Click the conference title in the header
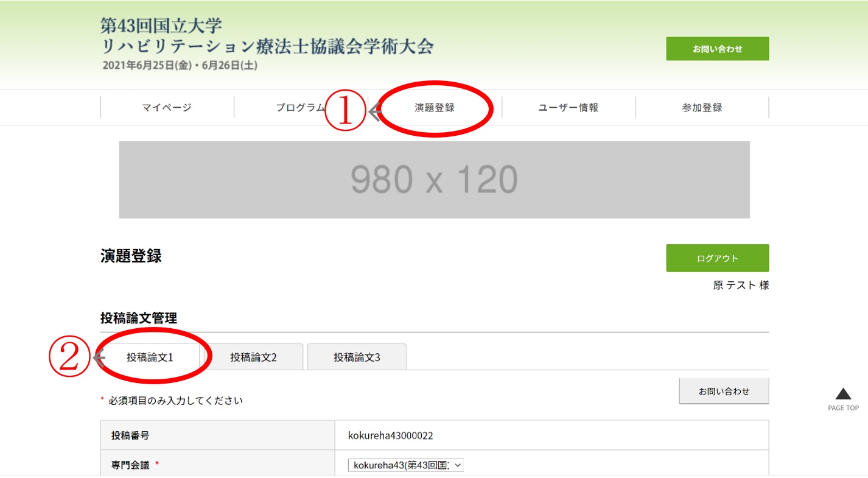 (267, 37)
